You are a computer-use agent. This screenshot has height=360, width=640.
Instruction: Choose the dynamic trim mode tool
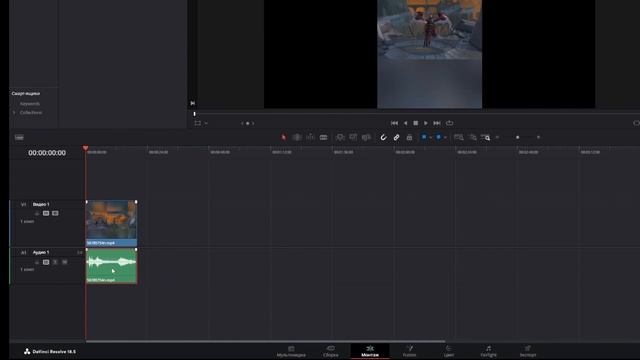point(310,138)
